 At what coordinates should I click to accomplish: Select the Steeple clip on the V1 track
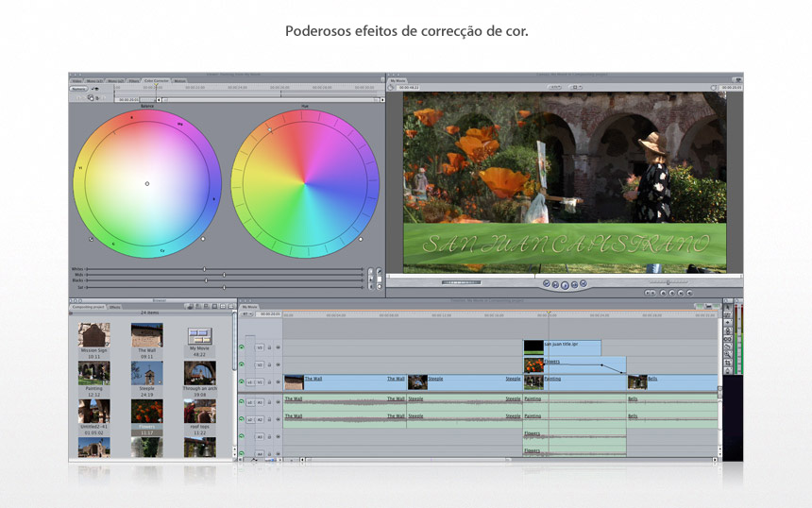[x=463, y=382]
